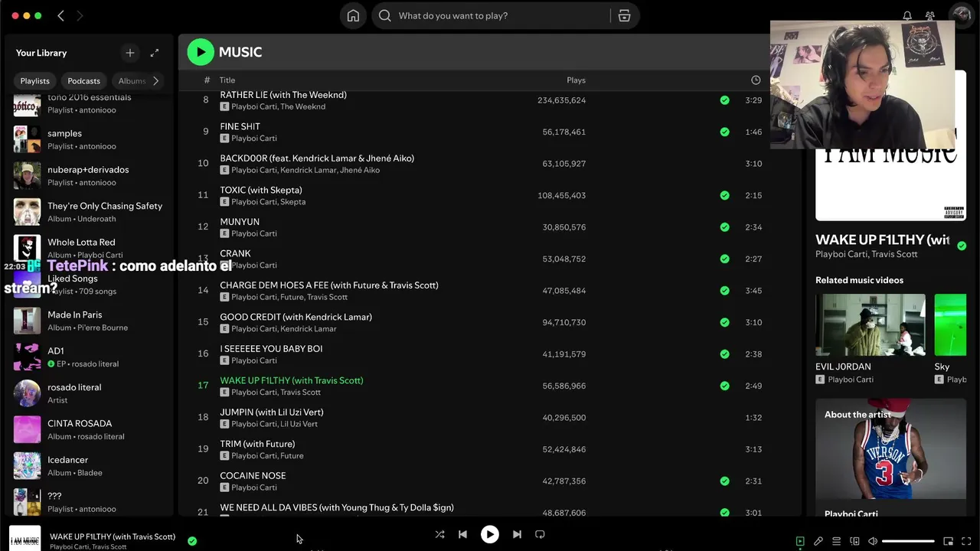Viewport: 980px width, 551px height.
Task: Toggle saved checkmark for RATHER LIE
Action: point(724,100)
